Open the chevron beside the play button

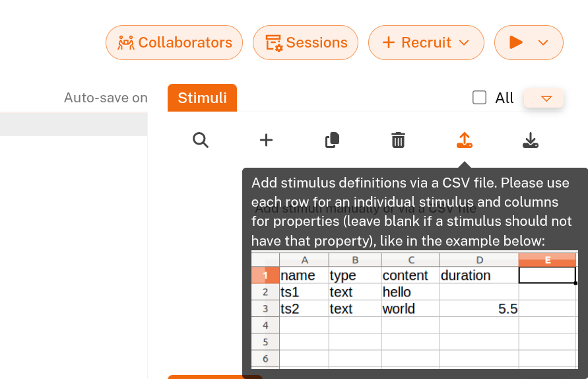click(543, 43)
